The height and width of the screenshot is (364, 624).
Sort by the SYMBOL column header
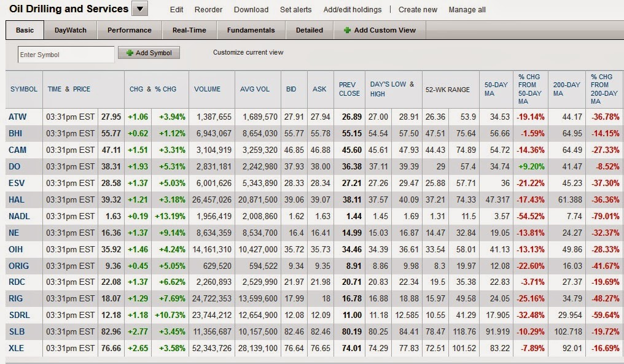[x=24, y=89]
